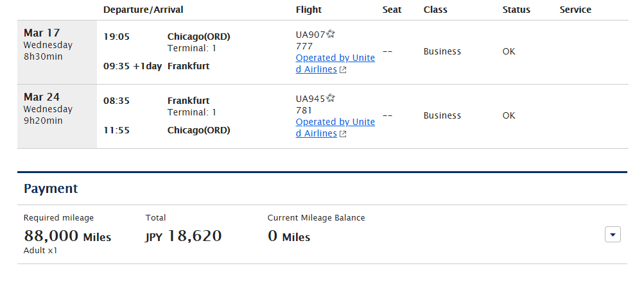Viewport: 644px width, 284px height.
Task: Click the Flight column header
Action: pyautogui.click(x=309, y=10)
